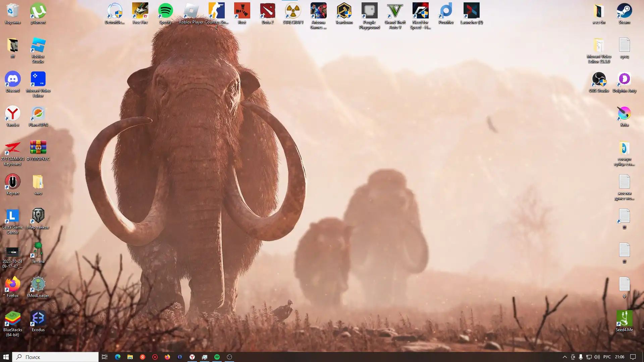Select the Movavi Video Editor 23.3.0 folder
644x362 pixels.
click(x=599, y=50)
